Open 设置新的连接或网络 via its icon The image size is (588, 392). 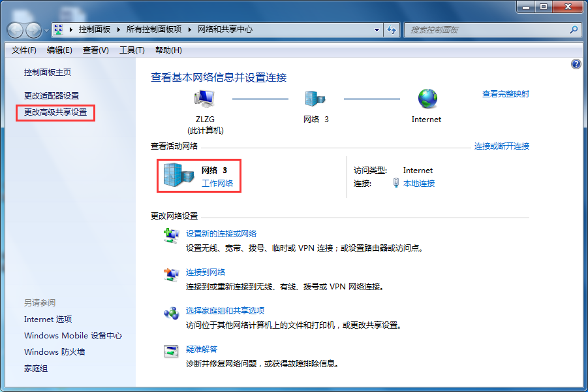pyautogui.click(x=171, y=236)
